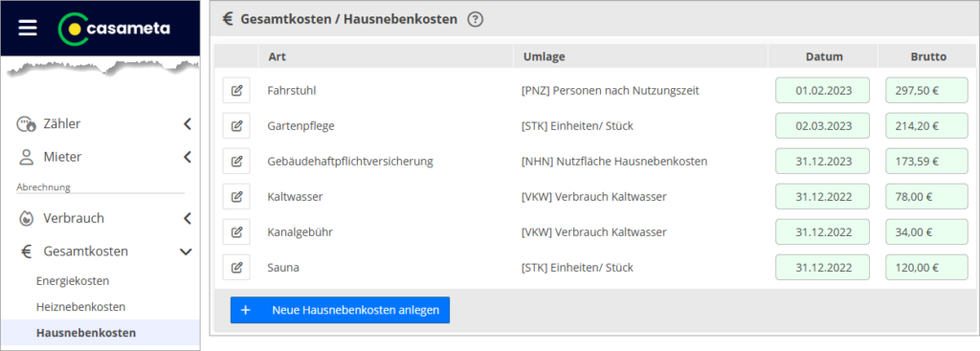980x351 pixels.
Task: Edit the Fahrstuhl cost entry
Action: click(x=236, y=91)
